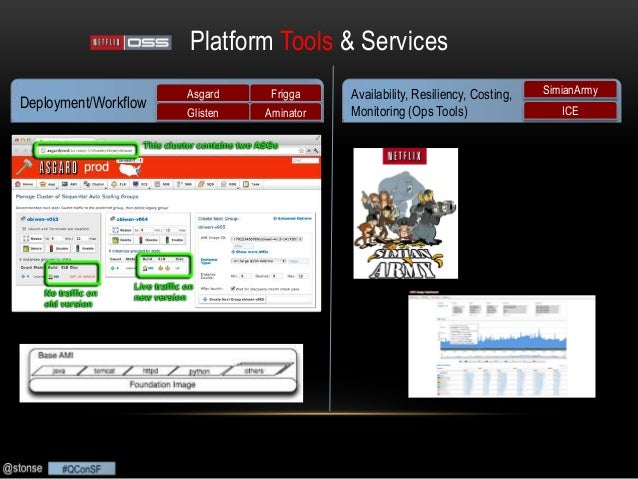Click the Min instance count field
This screenshot has height=479, width=638.
(x=245, y=276)
